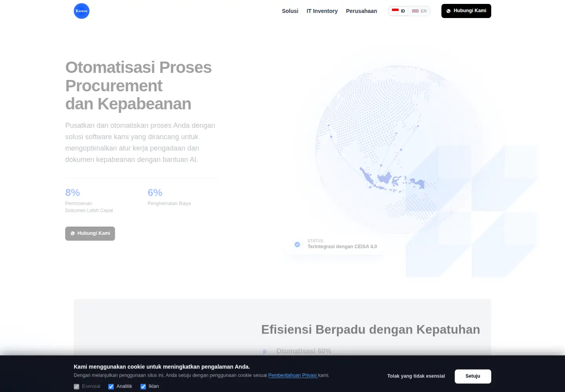
Task: Click the 8% faster processing statistic
Action: coord(89,201)
